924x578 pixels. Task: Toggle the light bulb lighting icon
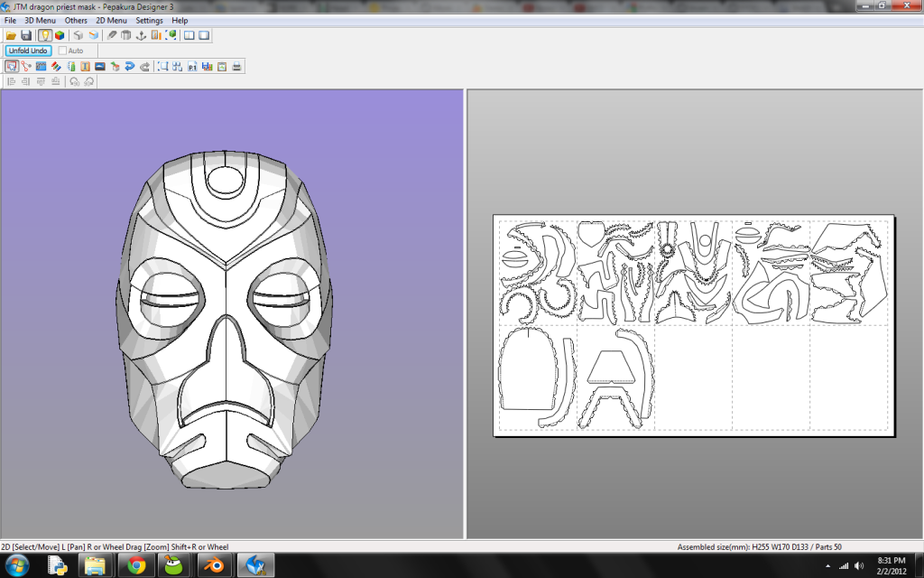coord(45,35)
